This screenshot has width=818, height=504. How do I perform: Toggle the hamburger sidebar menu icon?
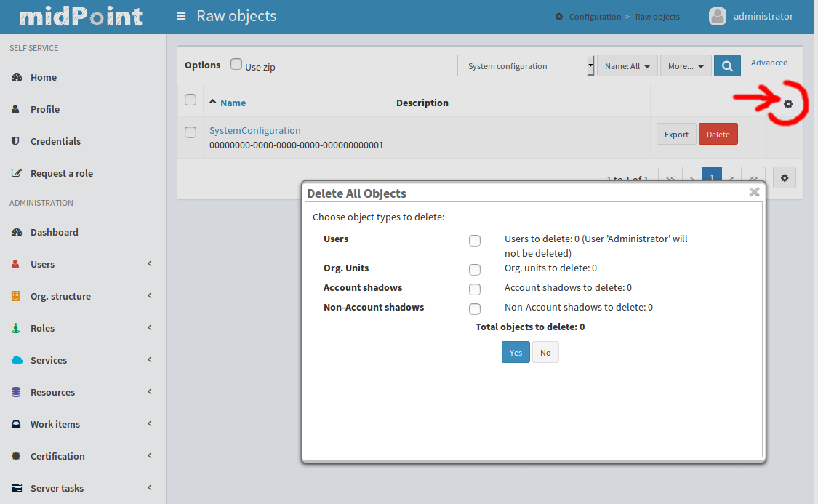[181, 16]
